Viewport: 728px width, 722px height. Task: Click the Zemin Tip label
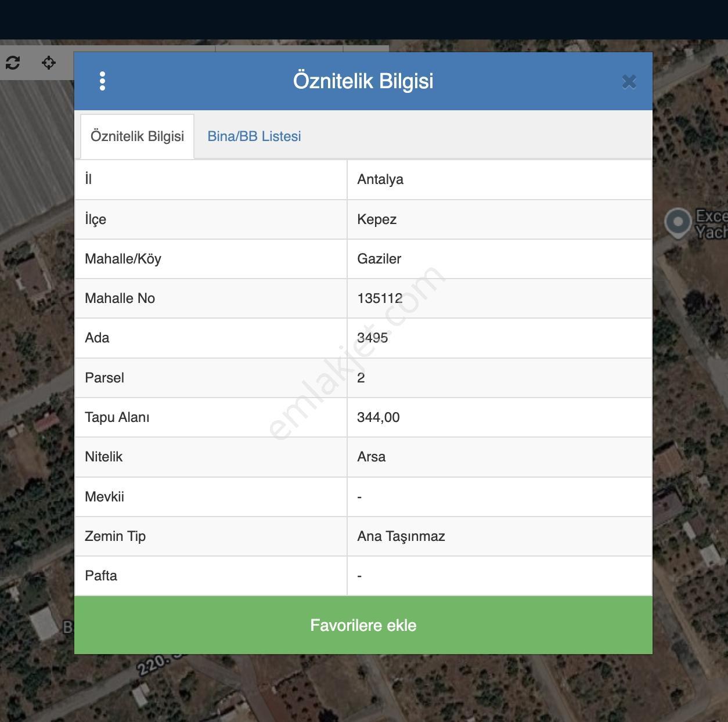point(115,536)
